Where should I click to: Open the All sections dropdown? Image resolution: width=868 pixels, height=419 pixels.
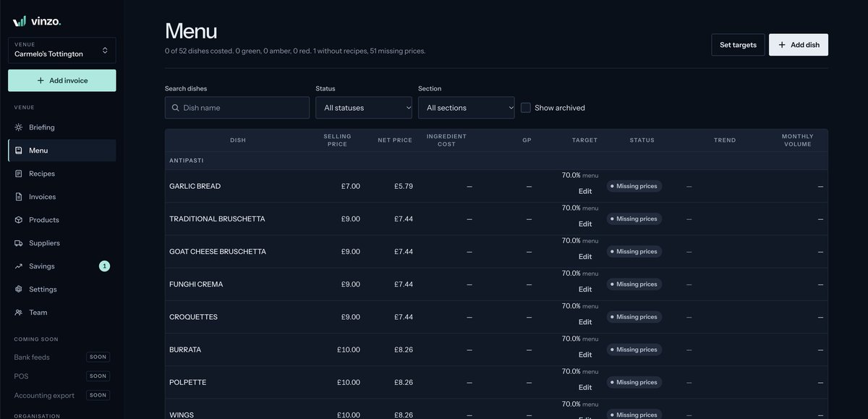[x=467, y=108]
